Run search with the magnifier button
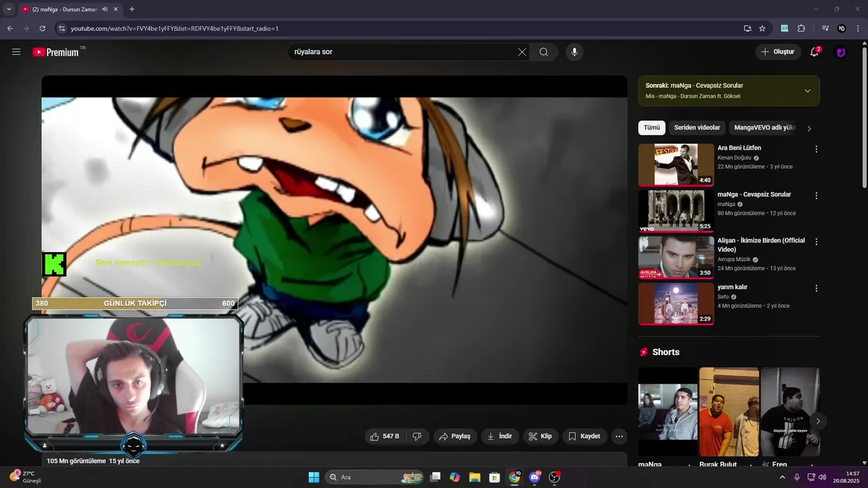Screen dimensions: 868x488 [544, 52]
